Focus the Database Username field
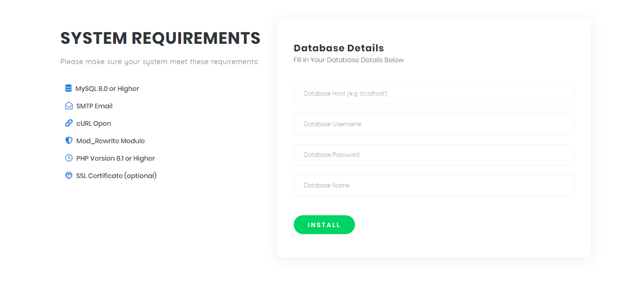 pyautogui.click(x=434, y=124)
